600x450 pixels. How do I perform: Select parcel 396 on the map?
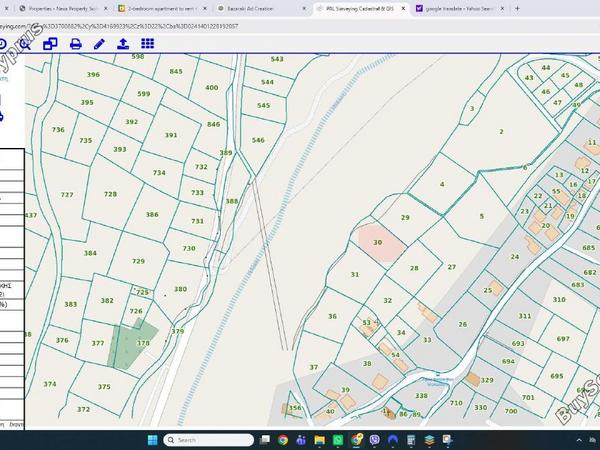pos(93,75)
